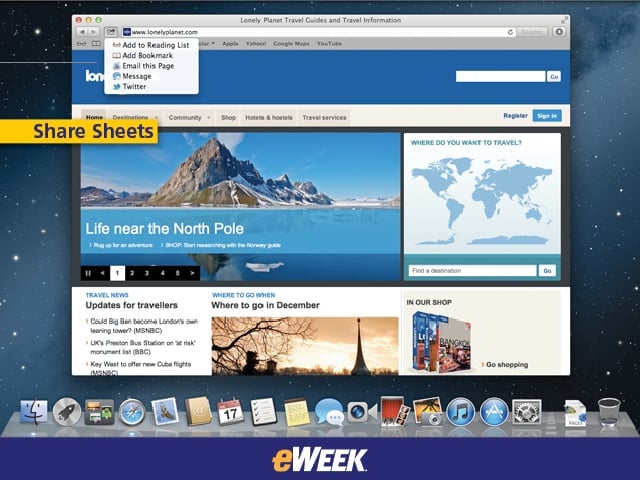640x480 pixels.
Task: Show next slide with right arrow
Action: (x=192, y=273)
